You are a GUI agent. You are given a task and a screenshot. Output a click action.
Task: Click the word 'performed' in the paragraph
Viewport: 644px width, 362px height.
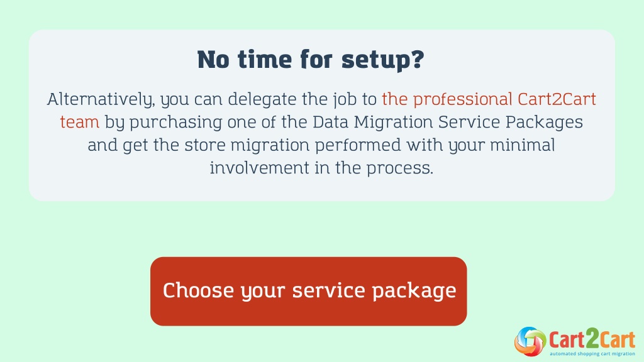tap(358, 145)
